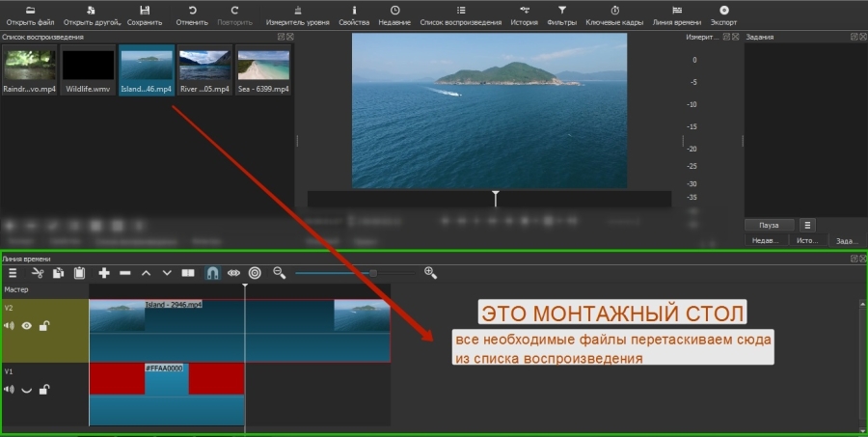The width and height of the screenshot is (868, 437).
Task: Open the Фильтры (Filters) panel
Action: pos(561,14)
